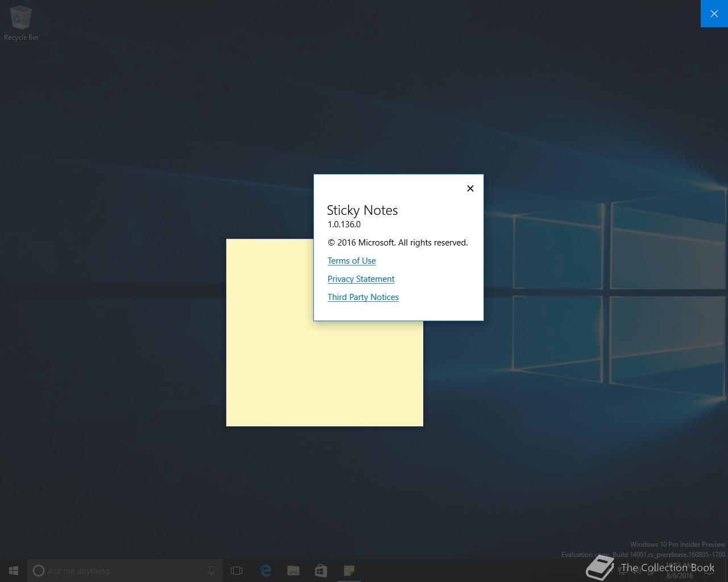Screen dimensions: 728x582
Task: Open the Windows Start menu
Action: pyautogui.click(x=14, y=571)
